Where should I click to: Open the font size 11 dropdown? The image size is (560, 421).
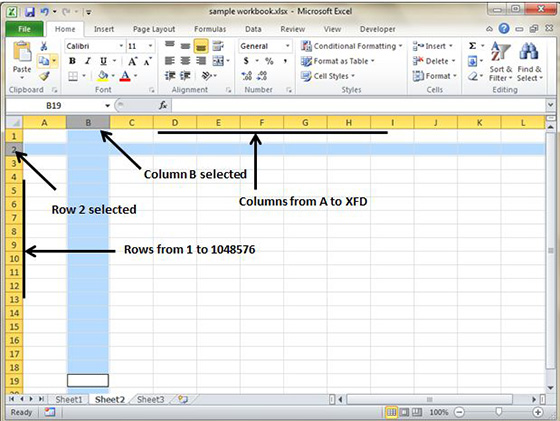click(x=150, y=46)
